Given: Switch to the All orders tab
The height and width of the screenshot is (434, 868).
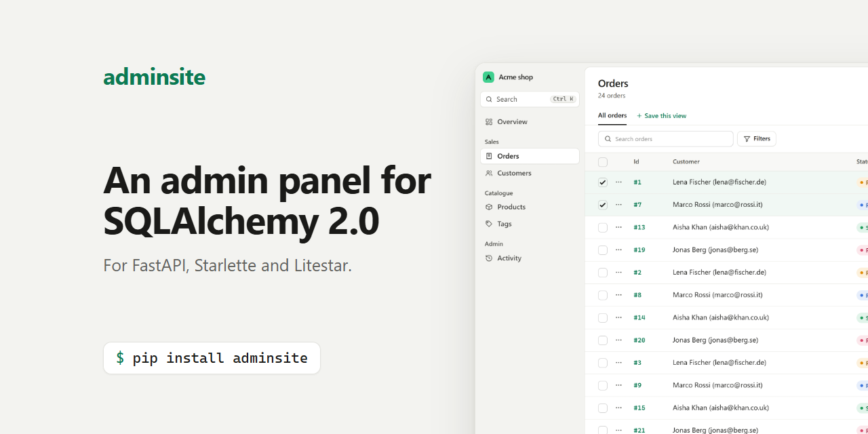Looking at the screenshot, I should coord(612,115).
